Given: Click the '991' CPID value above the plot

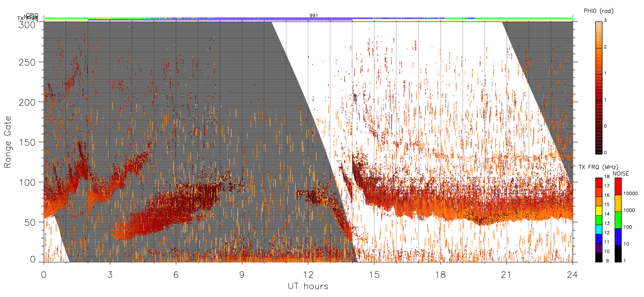Looking at the screenshot, I should tap(314, 16).
